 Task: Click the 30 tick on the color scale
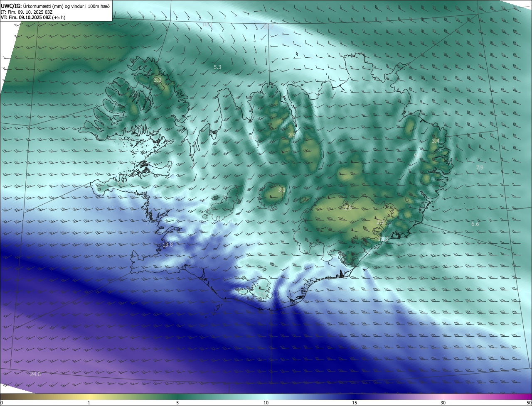pyautogui.click(x=443, y=403)
